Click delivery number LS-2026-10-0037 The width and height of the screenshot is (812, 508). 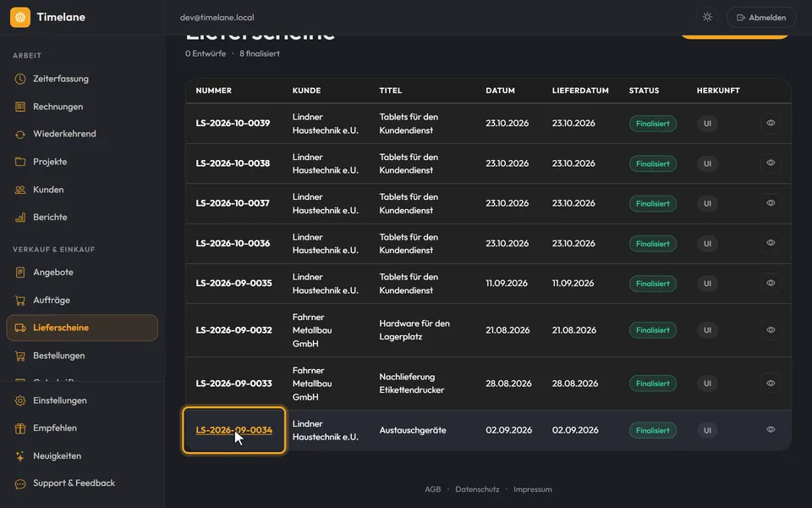[x=233, y=203]
